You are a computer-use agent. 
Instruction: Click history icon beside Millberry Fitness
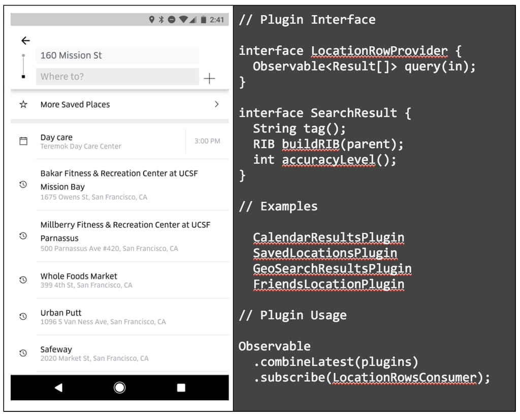(x=23, y=236)
